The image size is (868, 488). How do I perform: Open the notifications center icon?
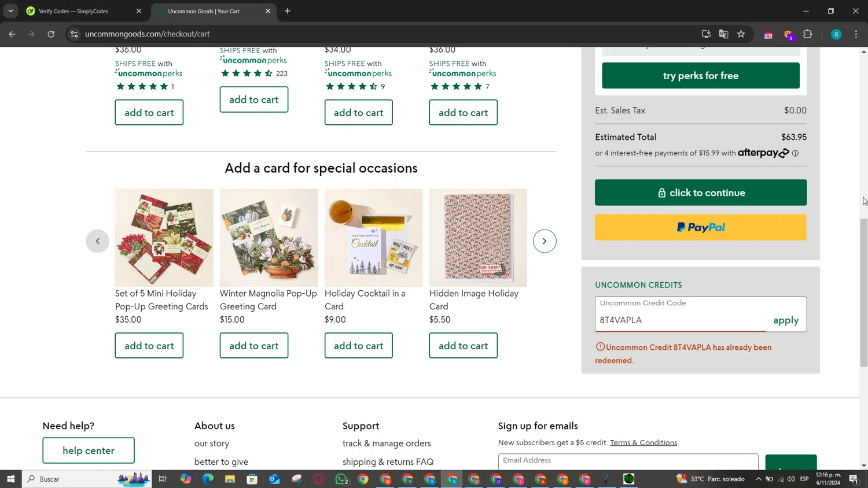pyautogui.click(x=854, y=479)
